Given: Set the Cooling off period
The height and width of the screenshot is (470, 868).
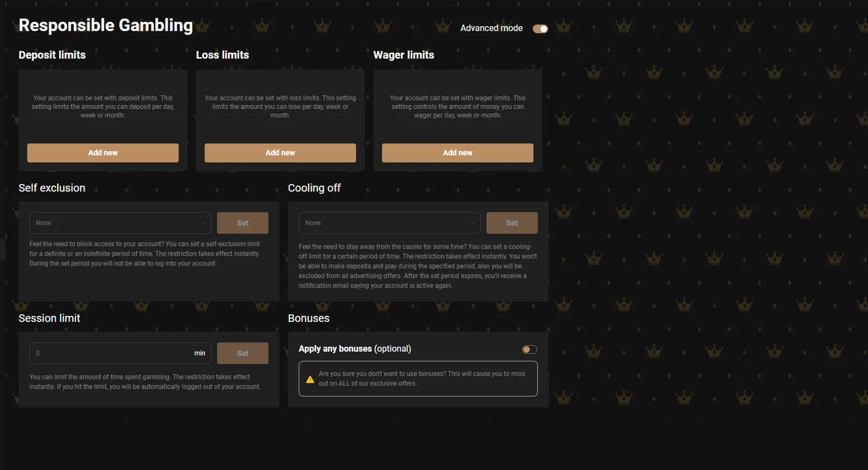Looking at the screenshot, I should click(512, 223).
